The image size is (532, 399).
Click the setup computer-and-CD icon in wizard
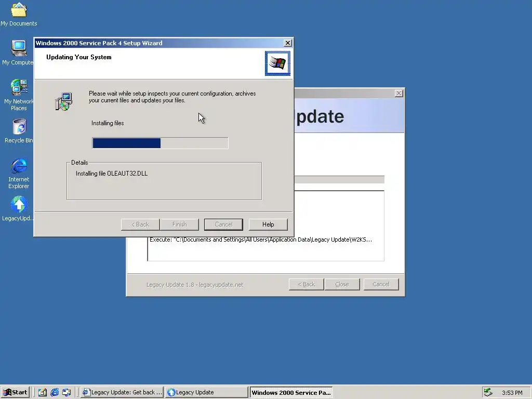pos(63,101)
